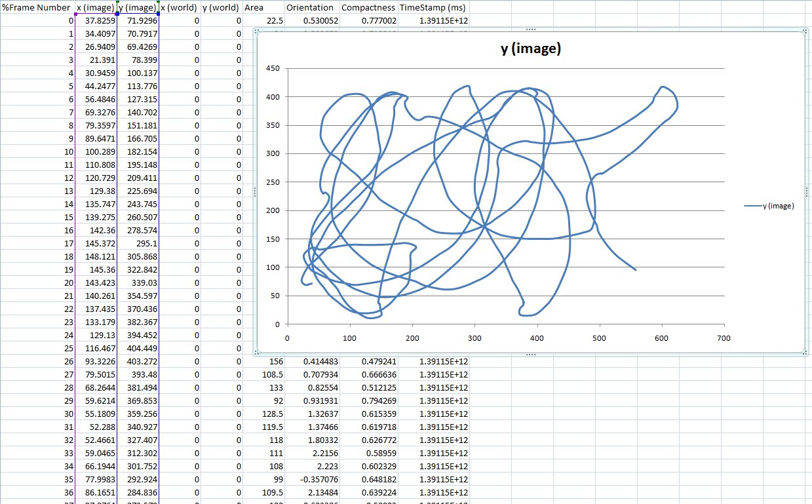Click the 'x (image)' column header cell

point(96,8)
